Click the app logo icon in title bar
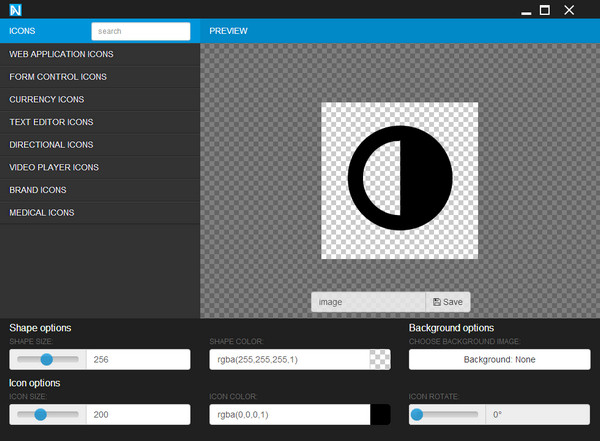The height and width of the screenshot is (441, 600). click(x=15, y=10)
